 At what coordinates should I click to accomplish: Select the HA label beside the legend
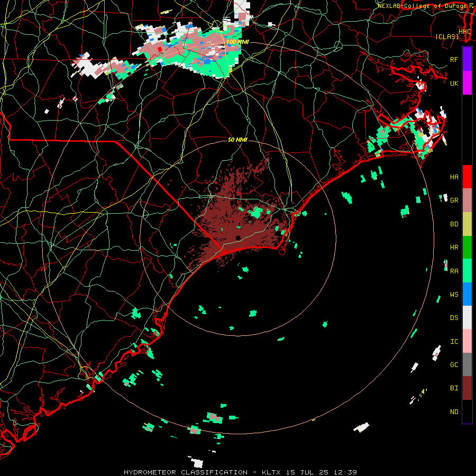coord(454,177)
